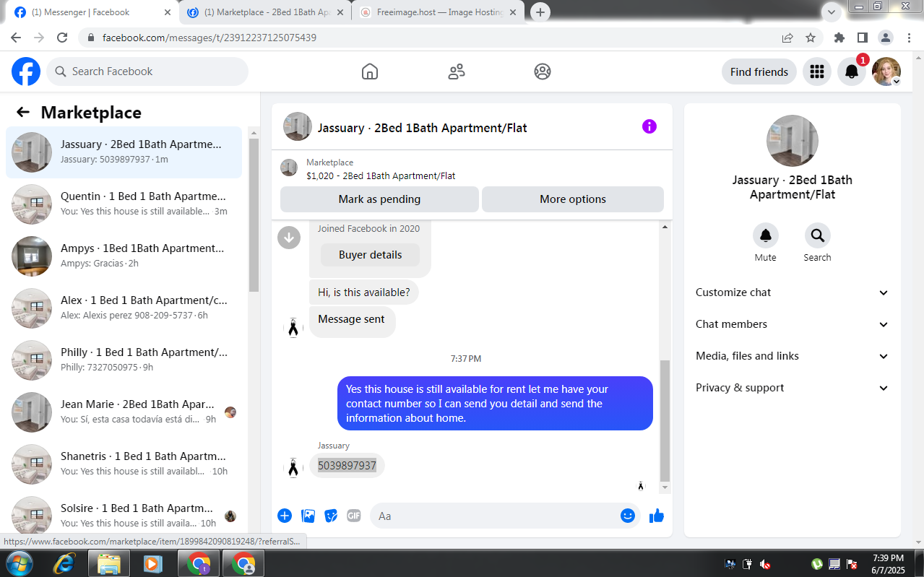This screenshot has width=924, height=577.
Task: Open a new browser tab
Action: coord(540,12)
